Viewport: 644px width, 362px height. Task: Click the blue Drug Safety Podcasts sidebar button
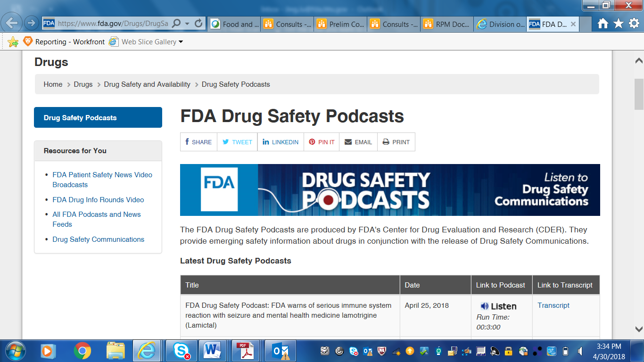[x=98, y=118]
